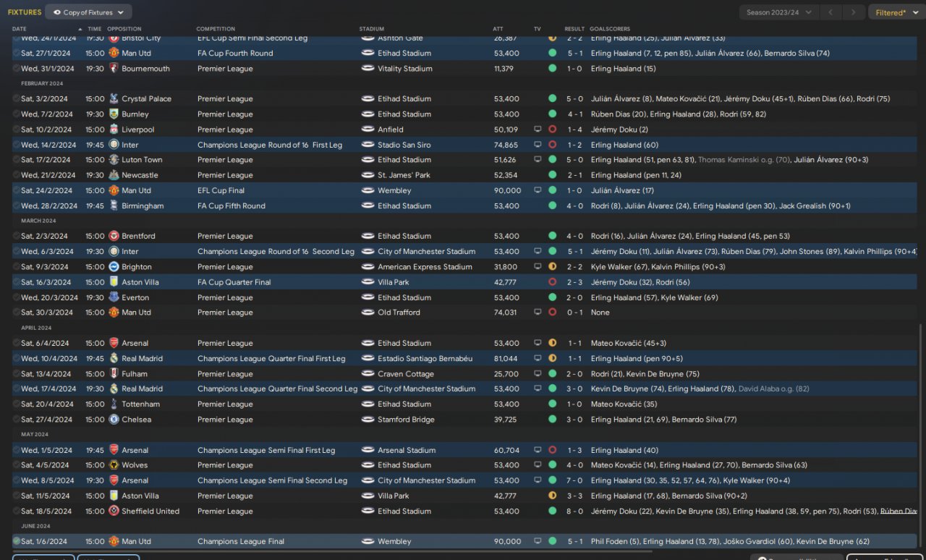Open the Newcastle club badge
Screen dimensions: 926x560
pos(114,175)
